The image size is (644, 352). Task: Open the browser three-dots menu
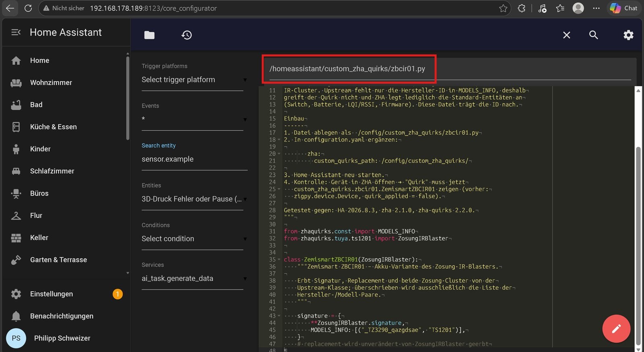pyautogui.click(x=596, y=8)
